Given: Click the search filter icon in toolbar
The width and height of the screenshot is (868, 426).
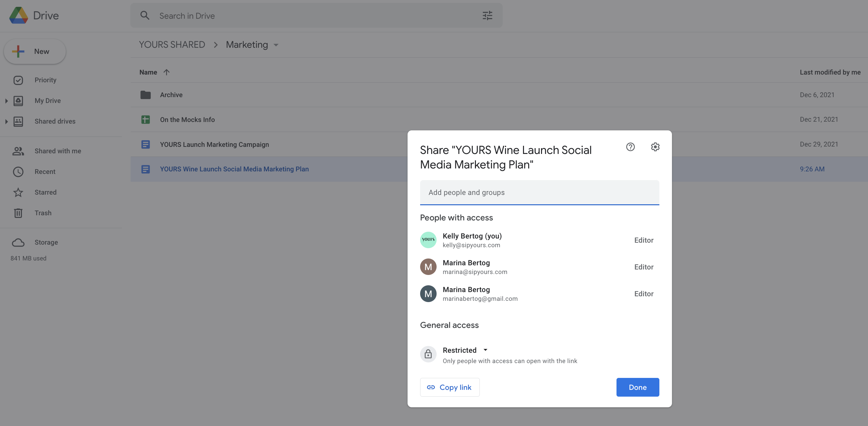Looking at the screenshot, I should pyautogui.click(x=488, y=15).
